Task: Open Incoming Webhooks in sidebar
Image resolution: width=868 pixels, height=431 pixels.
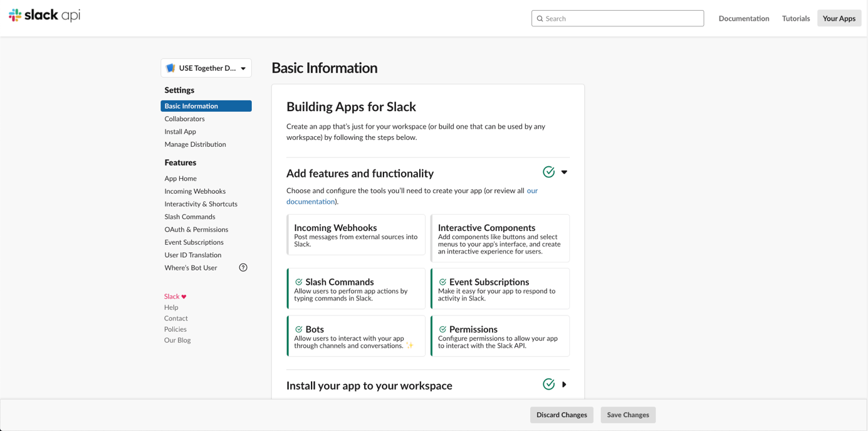Action: 195,191
